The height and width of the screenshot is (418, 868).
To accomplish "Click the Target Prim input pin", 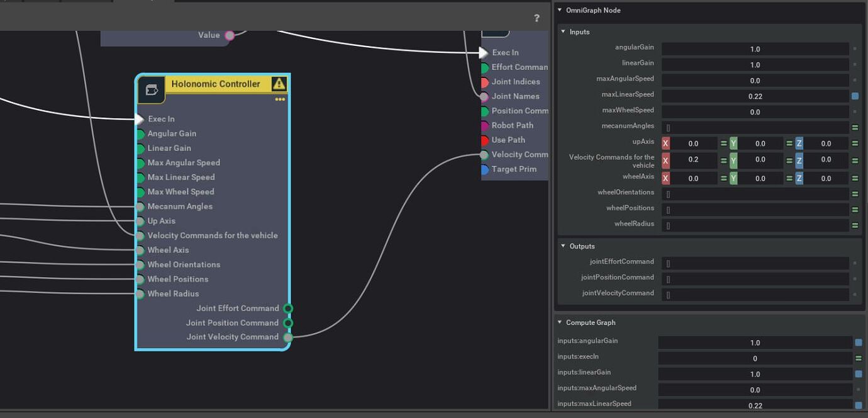I will pos(483,169).
